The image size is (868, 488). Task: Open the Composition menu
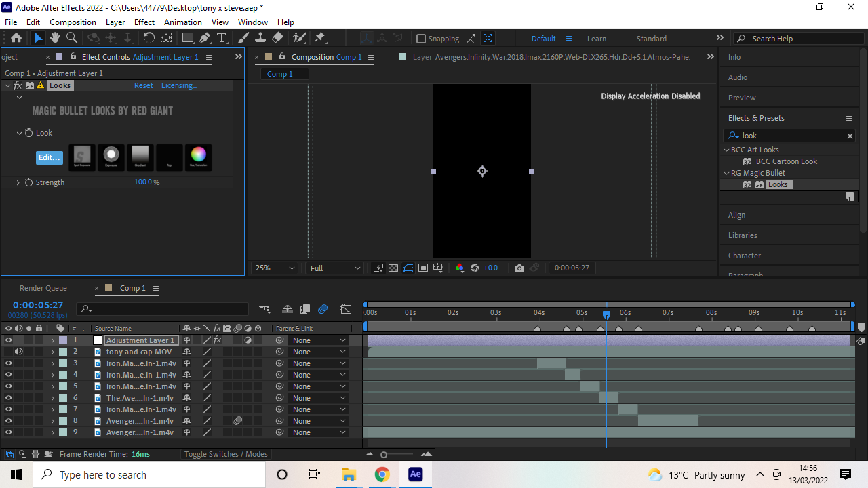tap(73, 22)
